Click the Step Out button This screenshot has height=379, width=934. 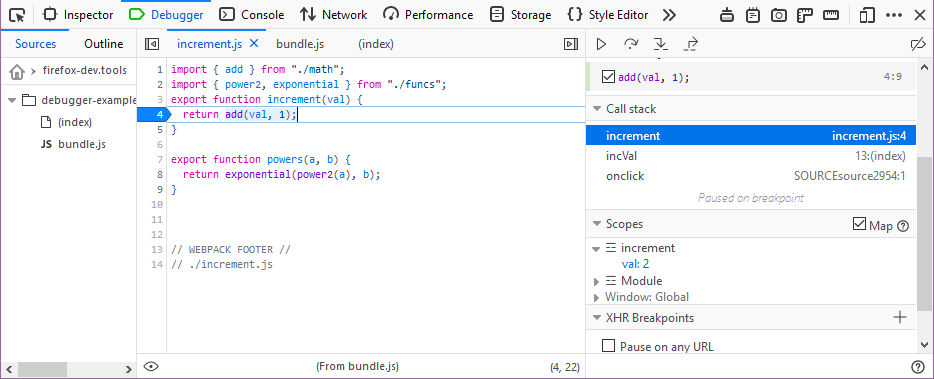click(690, 44)
